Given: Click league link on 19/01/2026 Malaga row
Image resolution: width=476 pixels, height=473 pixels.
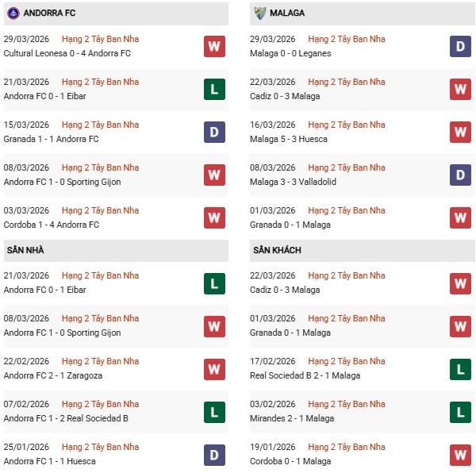Looking at the screenshot, I should 347,447.
